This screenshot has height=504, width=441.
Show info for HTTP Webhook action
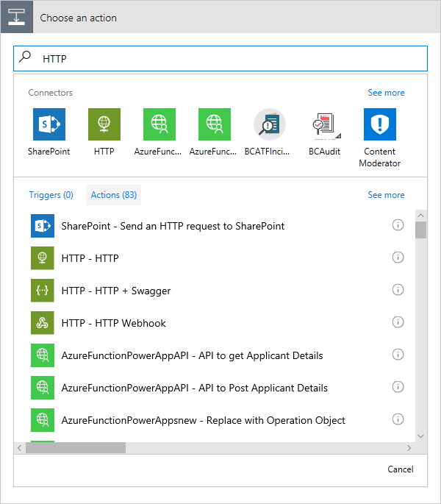(398, 322)
